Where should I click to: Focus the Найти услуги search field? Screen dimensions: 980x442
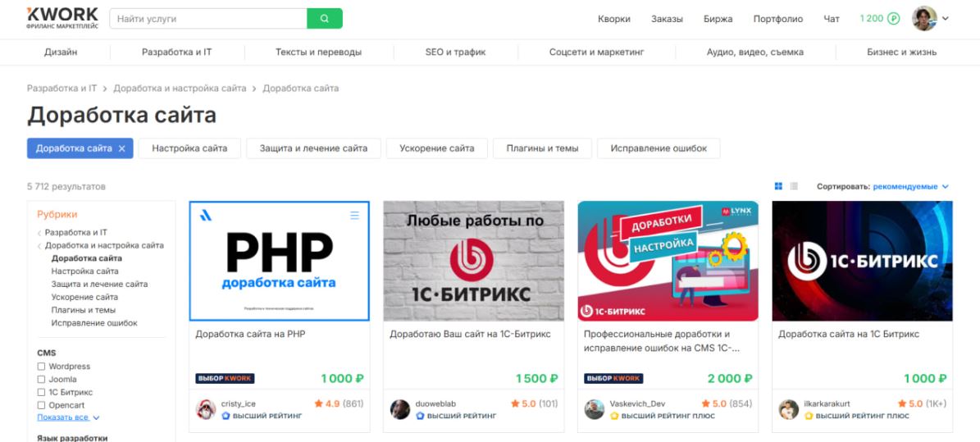[x=208, y=19]
